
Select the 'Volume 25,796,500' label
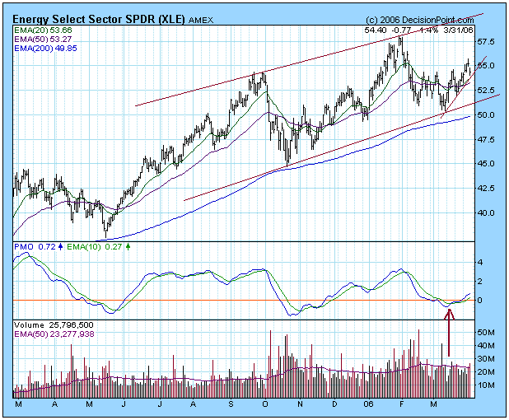coord(54,325)
